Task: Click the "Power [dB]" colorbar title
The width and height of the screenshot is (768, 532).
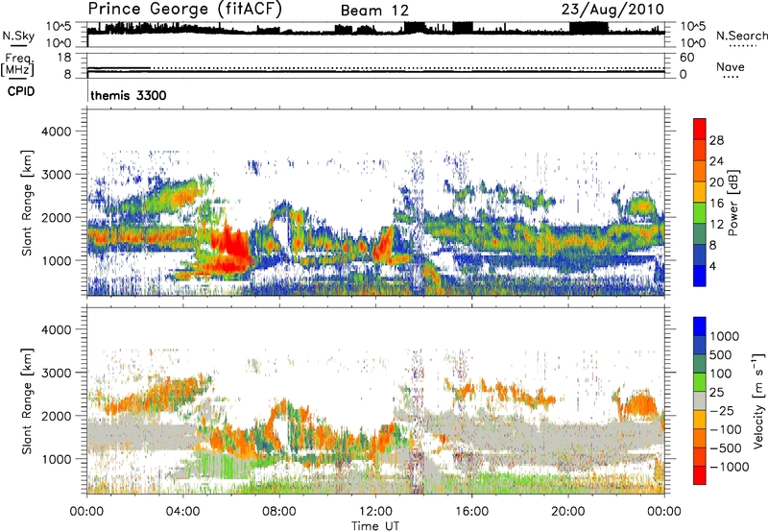Action: [733, 203]
